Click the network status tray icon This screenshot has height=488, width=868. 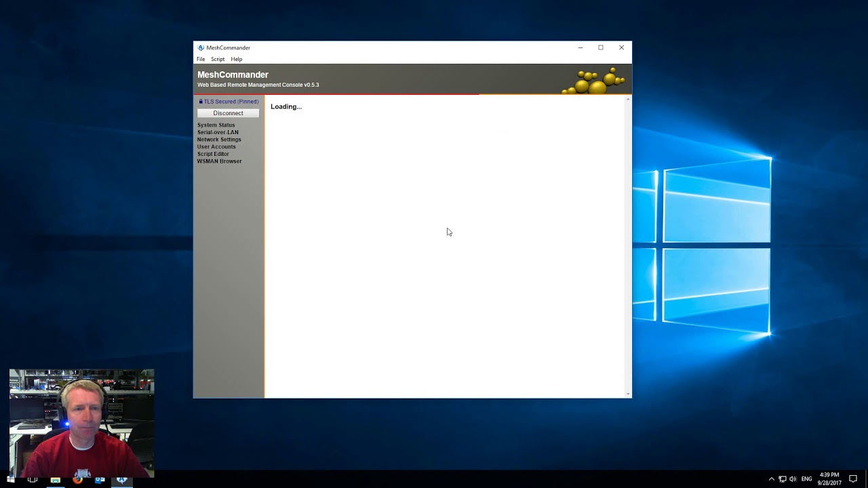pyautogui.click(x=782, y=479)
